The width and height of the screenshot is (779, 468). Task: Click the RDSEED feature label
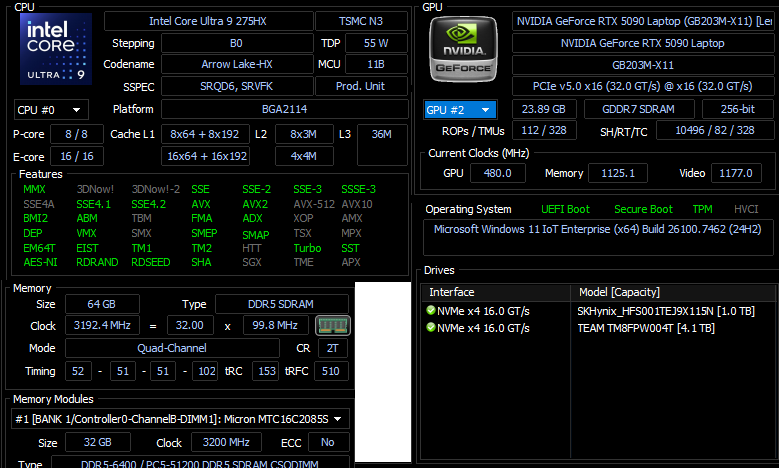point(151,262)
